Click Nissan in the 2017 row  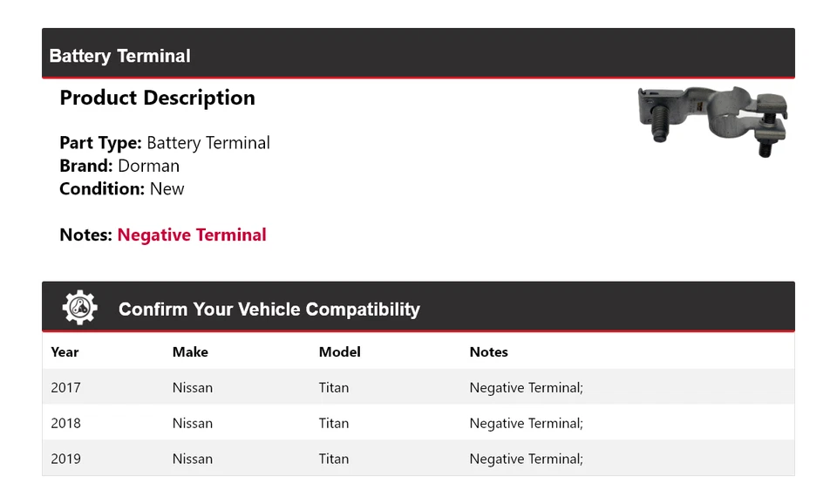(x=192, y=387)
